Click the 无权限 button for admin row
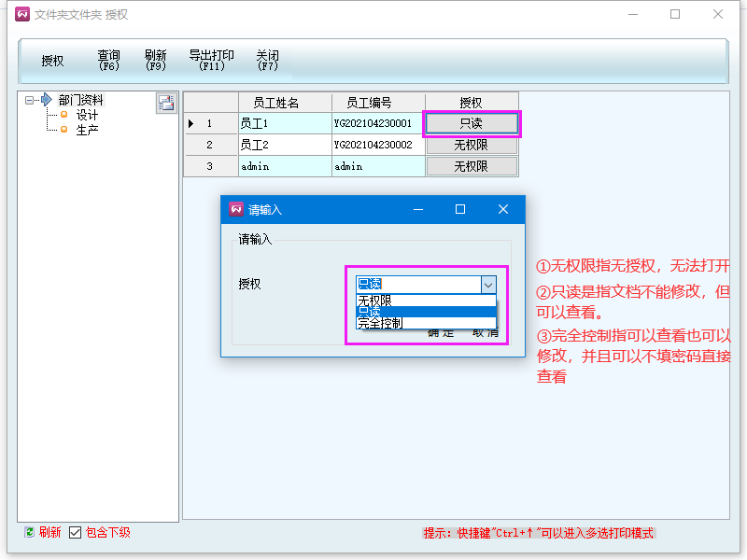The image size is (747, 560). 472,166
